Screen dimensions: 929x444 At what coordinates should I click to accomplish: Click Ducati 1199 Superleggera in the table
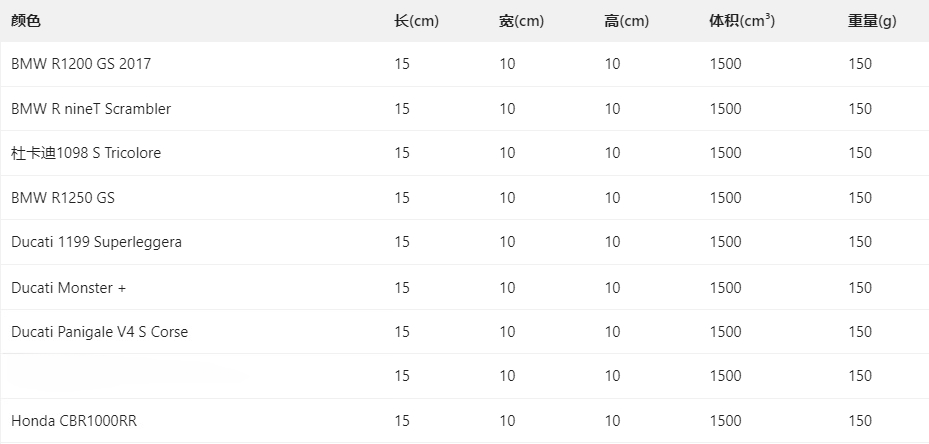(96, 242)
